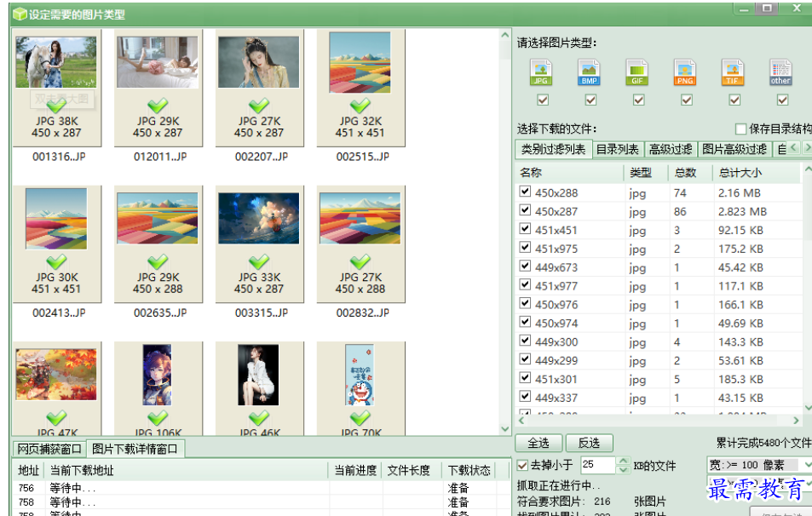Open the 宽:>= 100 像素 dropdown
The image size is (812, 516).
(x=808, y=465)
